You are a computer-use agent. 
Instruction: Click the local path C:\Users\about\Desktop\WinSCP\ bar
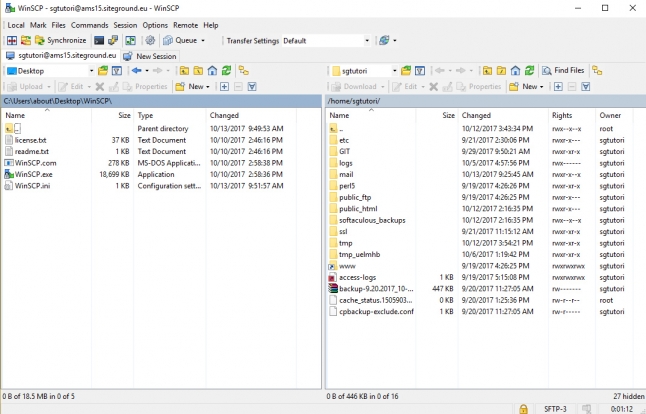point(161,101)
